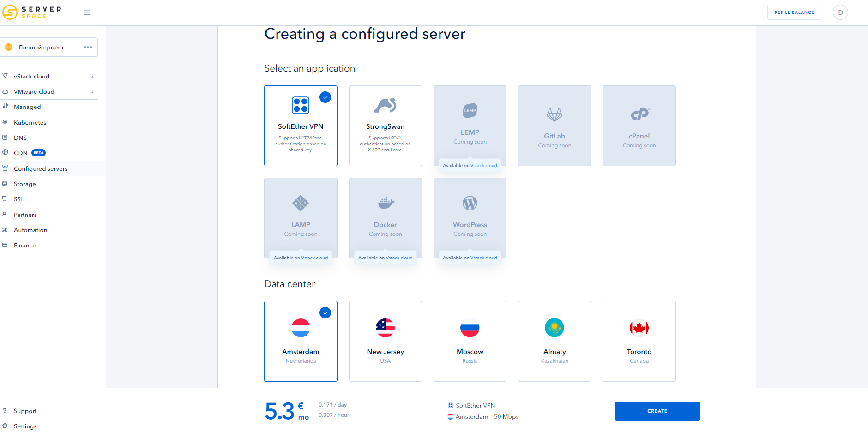Click the cPanel application card

[639, 126]
